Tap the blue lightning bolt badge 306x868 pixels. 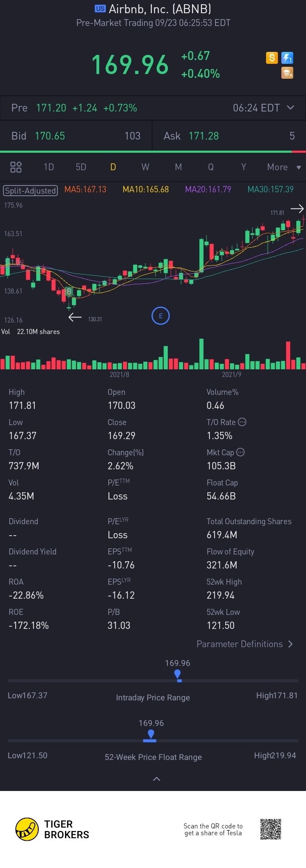[x=287, y=58]
